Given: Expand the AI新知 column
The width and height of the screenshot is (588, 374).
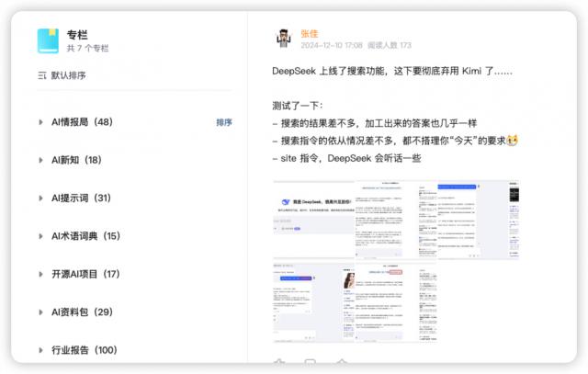Looking at the screenshot, I should pyautogui.click(x=41, y=160).
